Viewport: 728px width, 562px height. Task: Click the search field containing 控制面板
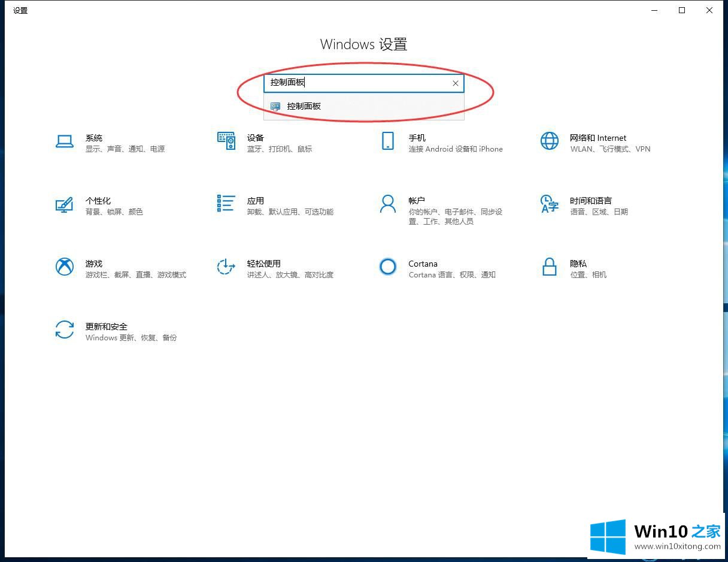(x=363, y=83)
